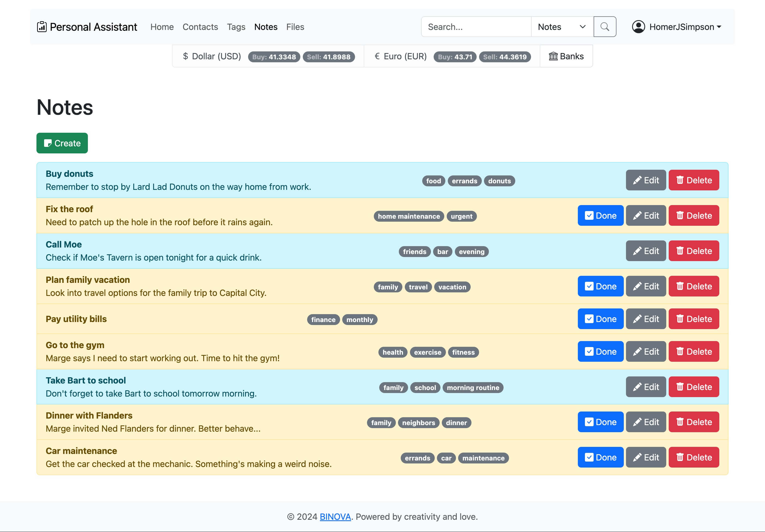Click the neighbors tag

point(418,423)
